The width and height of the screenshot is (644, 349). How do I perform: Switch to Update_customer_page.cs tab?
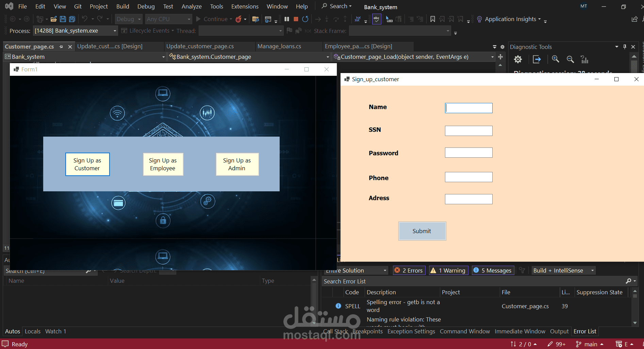[x=200, y=46]
